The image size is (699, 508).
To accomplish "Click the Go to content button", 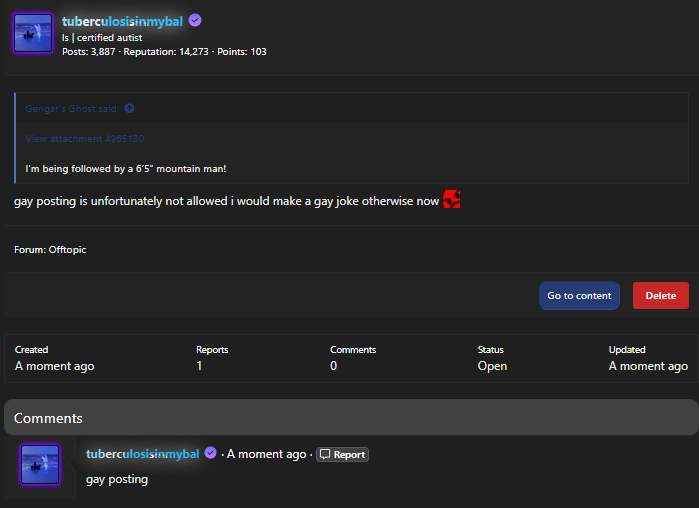I will [x=579, y=296].
